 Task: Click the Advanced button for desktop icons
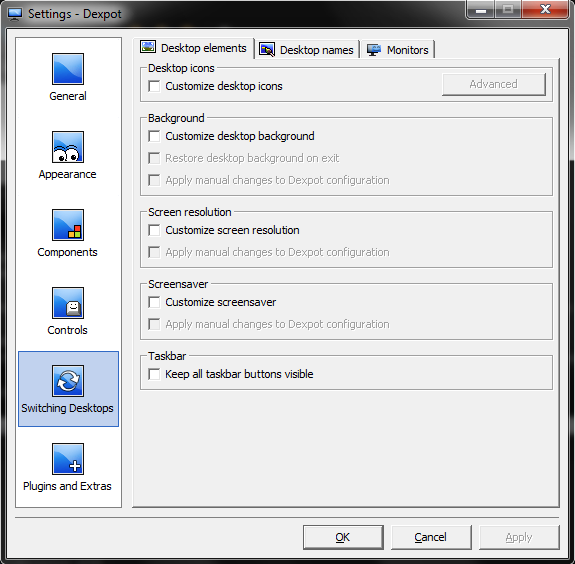[494, 84]
